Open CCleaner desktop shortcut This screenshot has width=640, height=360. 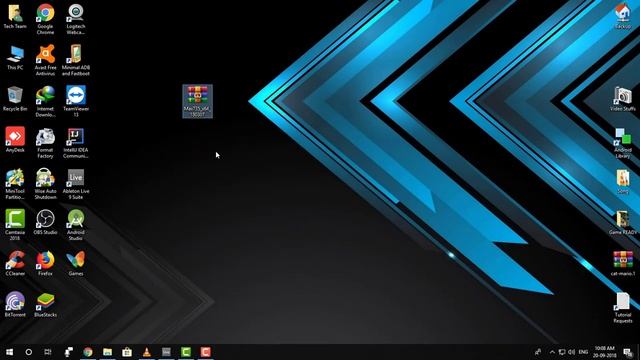pyautogui.click(x=15, y=263)
